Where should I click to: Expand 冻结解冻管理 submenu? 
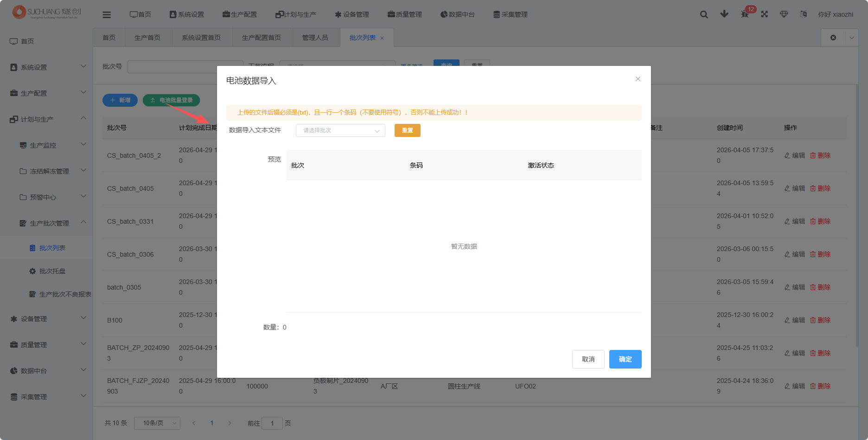(46, 171)
